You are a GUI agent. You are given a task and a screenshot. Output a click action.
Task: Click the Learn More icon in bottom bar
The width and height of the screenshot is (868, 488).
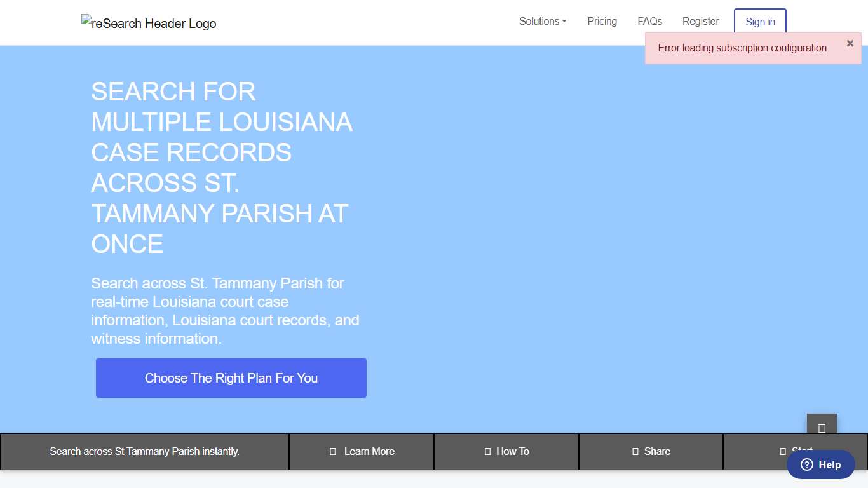click(332, 451)
